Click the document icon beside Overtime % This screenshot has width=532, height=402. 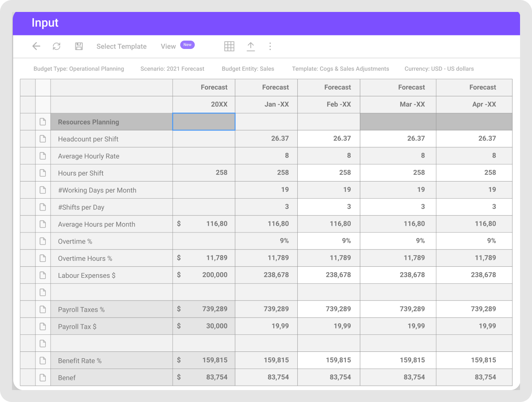(43, 241)
